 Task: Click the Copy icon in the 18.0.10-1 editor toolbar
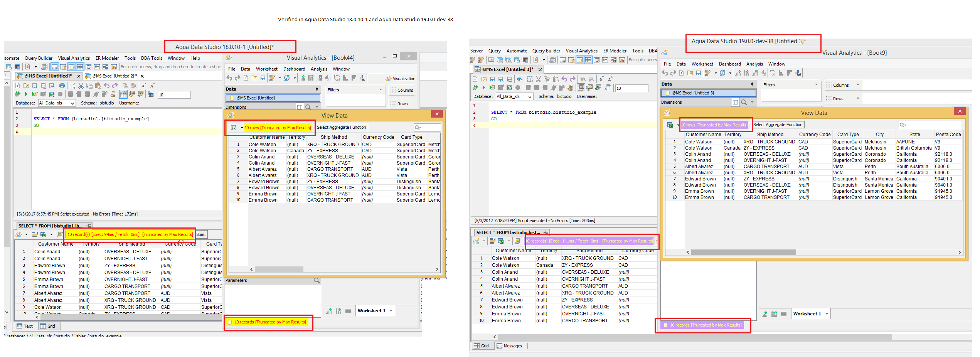[x=89, y=86]
